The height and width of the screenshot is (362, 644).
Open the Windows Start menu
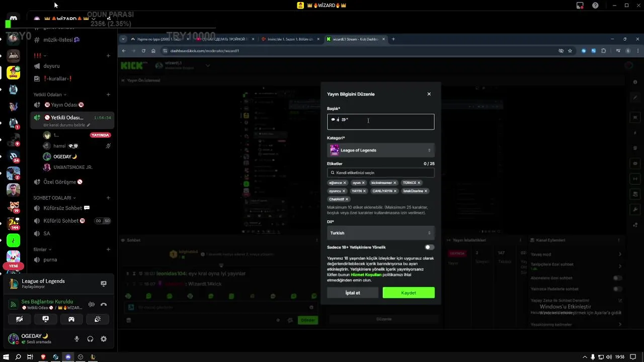coord(6,357)
